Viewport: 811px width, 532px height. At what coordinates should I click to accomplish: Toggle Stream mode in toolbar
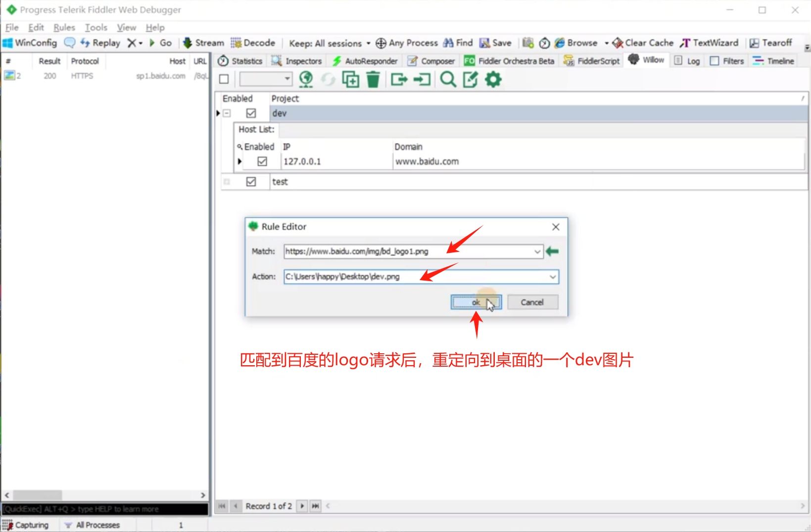coord(203,43)
